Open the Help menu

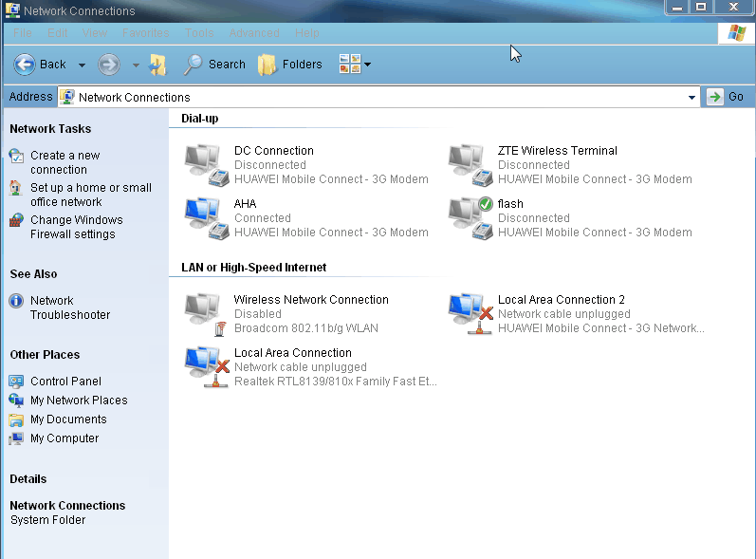(307, 33)
